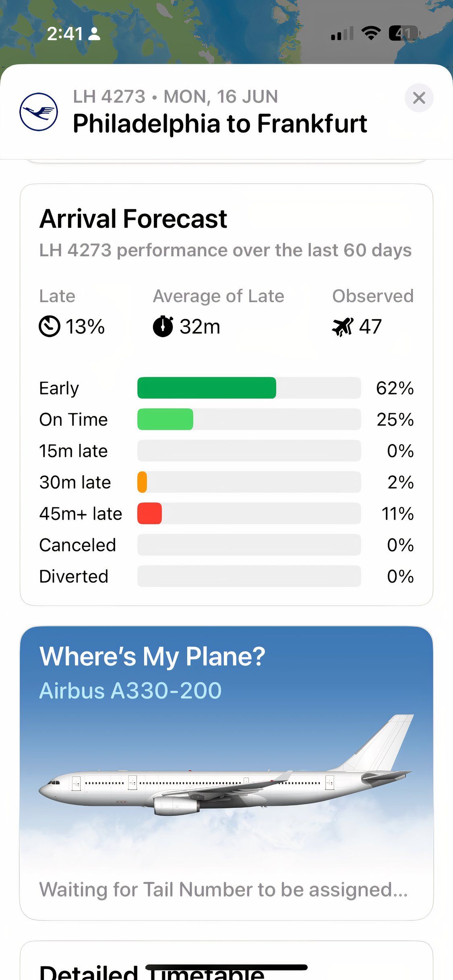Open the Detailed Timetable section

pyautogui.click(x=152, y=972)
